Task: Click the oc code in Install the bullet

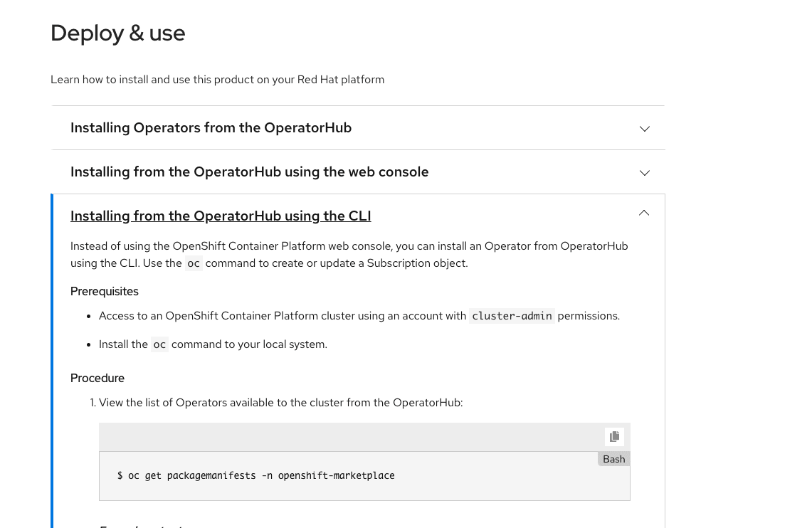Action: [x=159, y=344]
